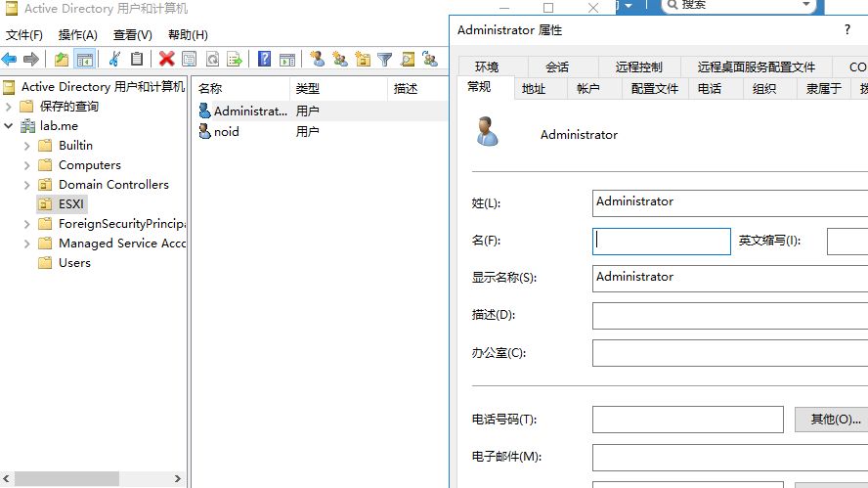Image resolution: width=868 pixels, height=488 pixels.
Task: Click the Export list icon
Action: [x=235, y=59]
